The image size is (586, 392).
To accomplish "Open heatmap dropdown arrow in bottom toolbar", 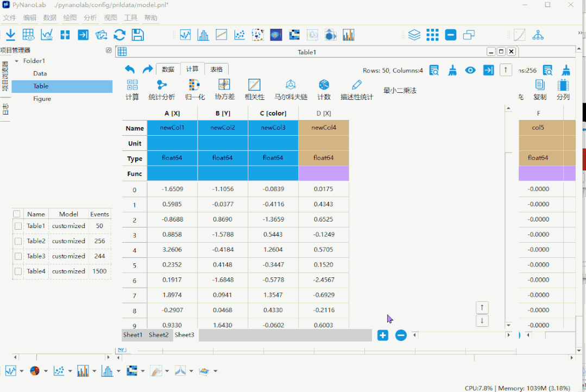I will click(143, 371).
